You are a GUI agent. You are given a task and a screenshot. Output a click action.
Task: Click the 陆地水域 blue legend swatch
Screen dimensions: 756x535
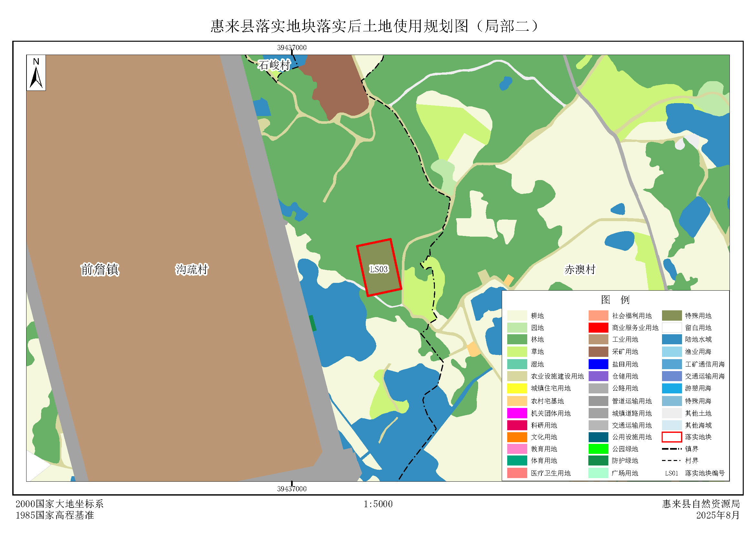coord(671,339)
